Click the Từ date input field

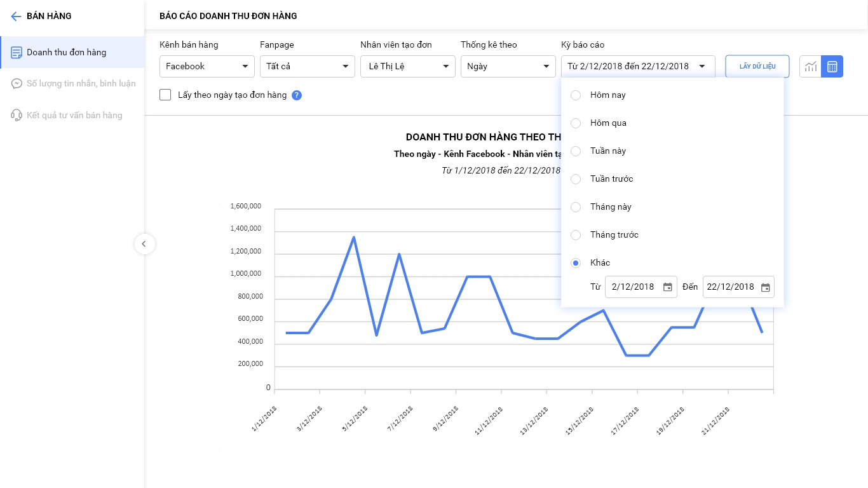click(x=633, y=287)
